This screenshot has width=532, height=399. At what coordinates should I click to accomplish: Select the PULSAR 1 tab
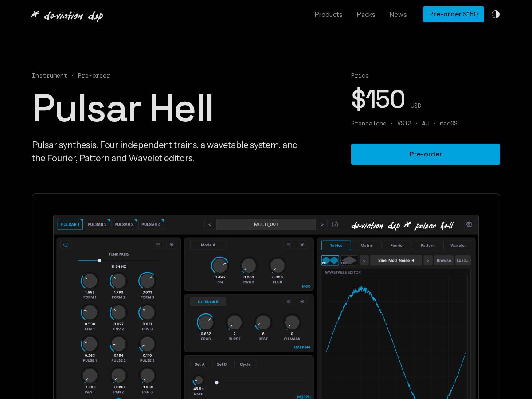coord(70,224)
